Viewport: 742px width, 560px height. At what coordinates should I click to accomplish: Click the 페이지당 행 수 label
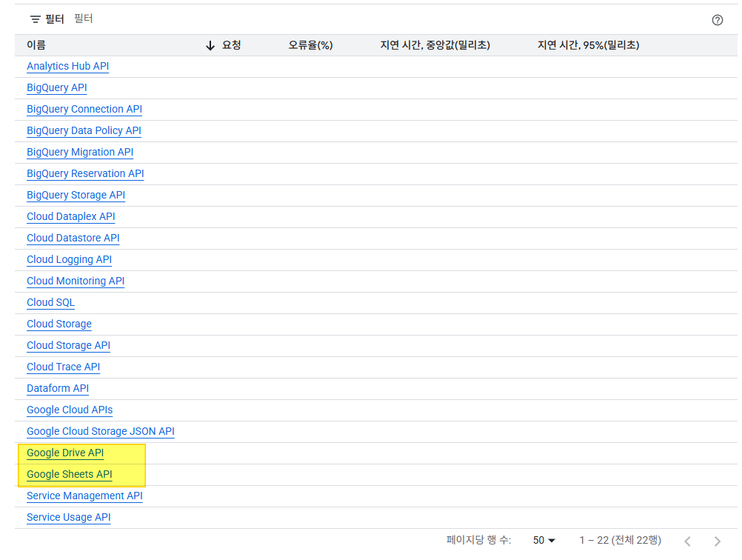[478, 540]
